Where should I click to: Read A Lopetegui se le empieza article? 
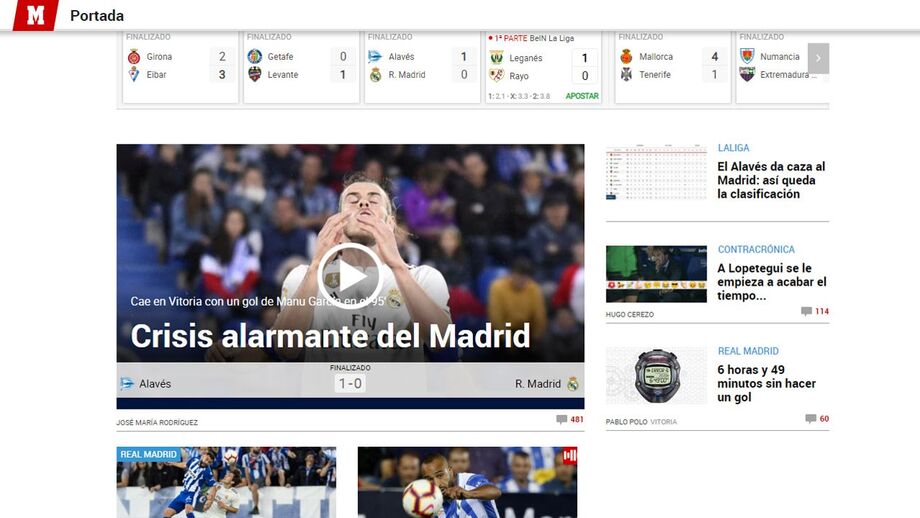(x=772, y=282)
